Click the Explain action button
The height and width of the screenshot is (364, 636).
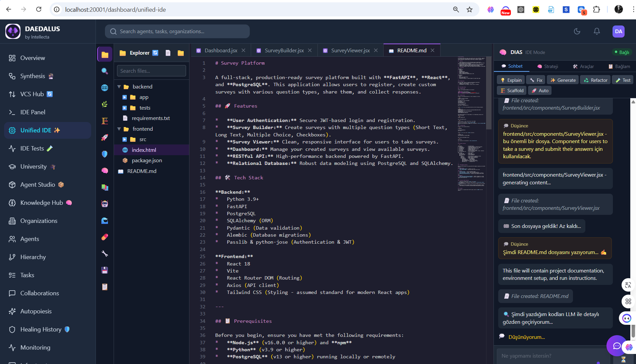point(511,80)
